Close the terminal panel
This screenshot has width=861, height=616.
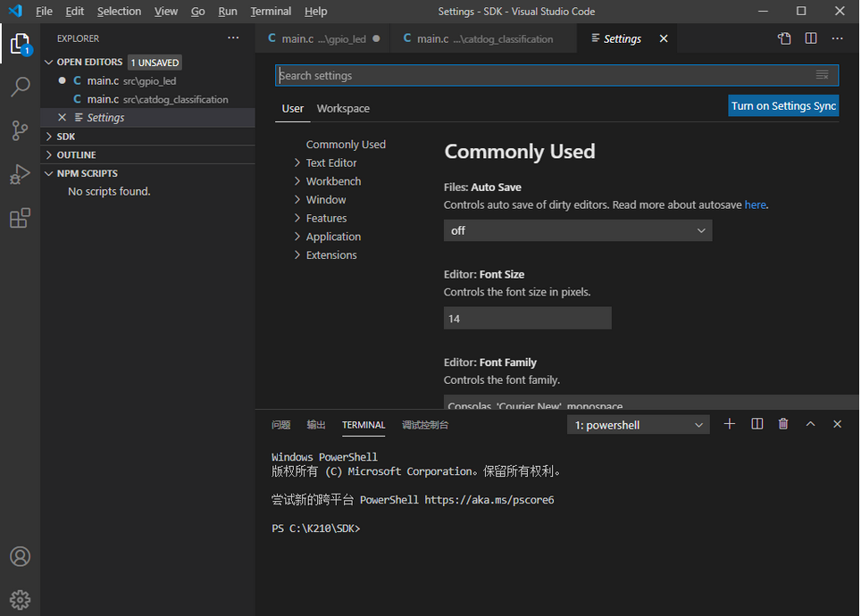(838, 424)
